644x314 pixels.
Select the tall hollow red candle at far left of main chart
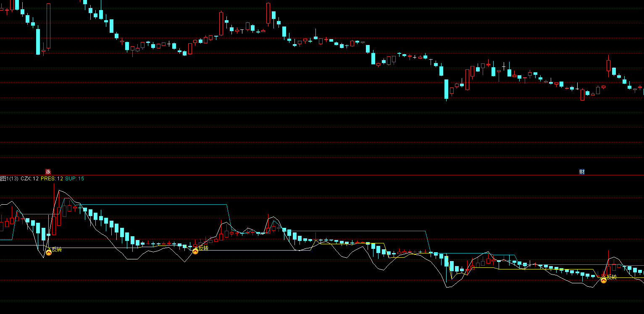tap(49, 26)
